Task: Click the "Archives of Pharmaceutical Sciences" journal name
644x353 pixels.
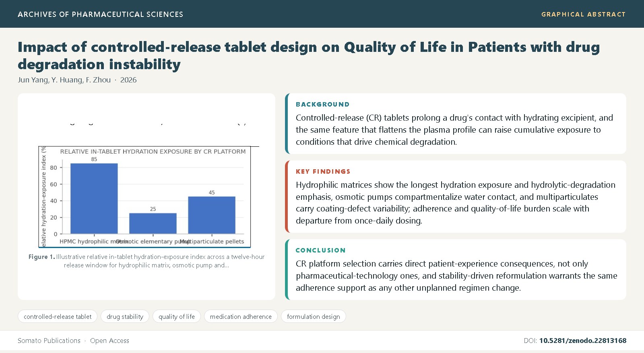Action: (x=101, y=14)
